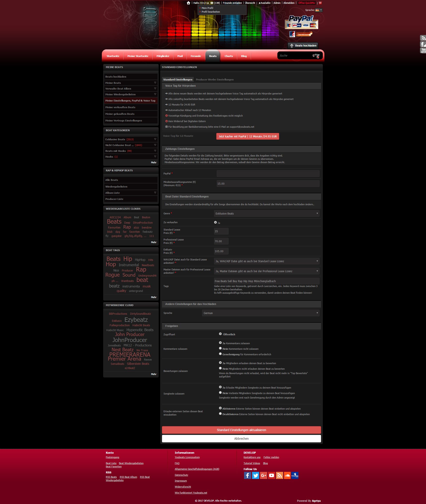Open the Genre dropdown showing Exklusive Beats
426x504 pixels.
pyautogui.click(x=267, y=213)
